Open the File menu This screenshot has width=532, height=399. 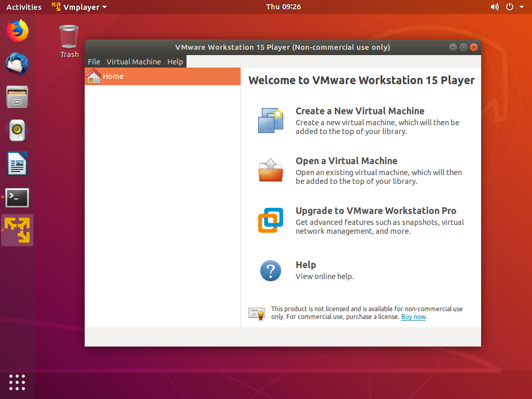tap(94, 62)
